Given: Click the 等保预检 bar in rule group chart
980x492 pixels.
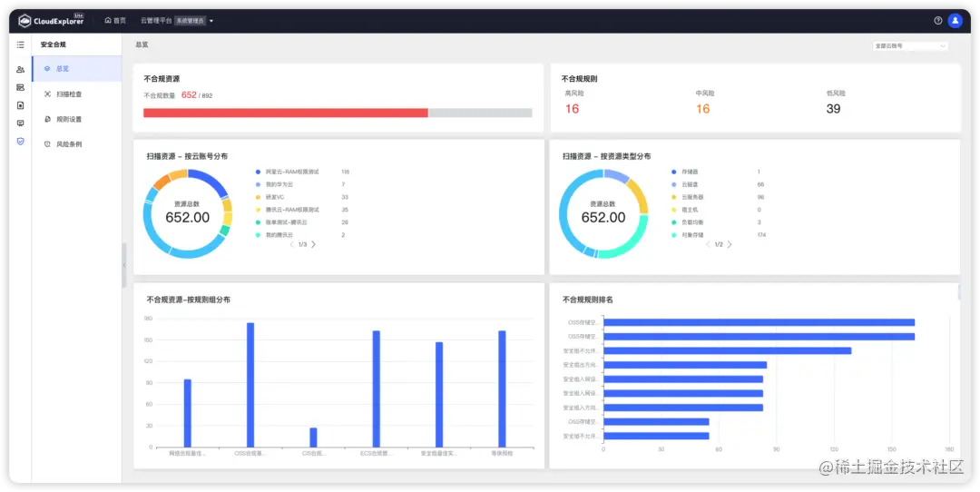Looking at the screenshot, I should [502, 389].
